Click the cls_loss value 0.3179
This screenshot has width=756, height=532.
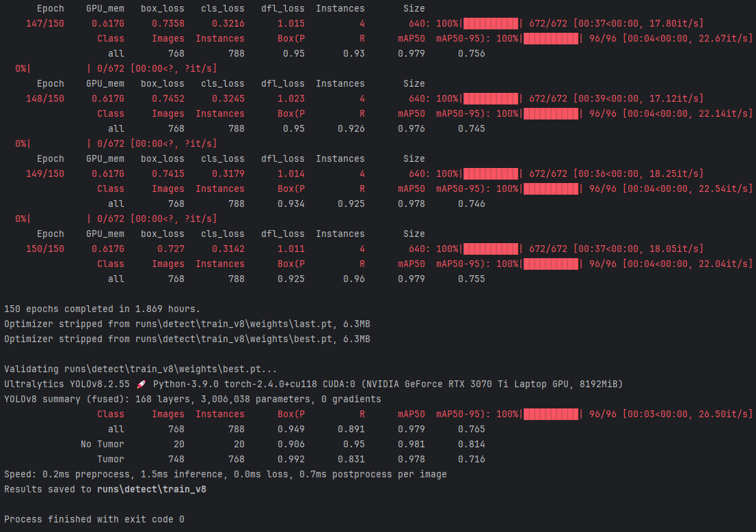pyautogui.click(x=228, y=174)
